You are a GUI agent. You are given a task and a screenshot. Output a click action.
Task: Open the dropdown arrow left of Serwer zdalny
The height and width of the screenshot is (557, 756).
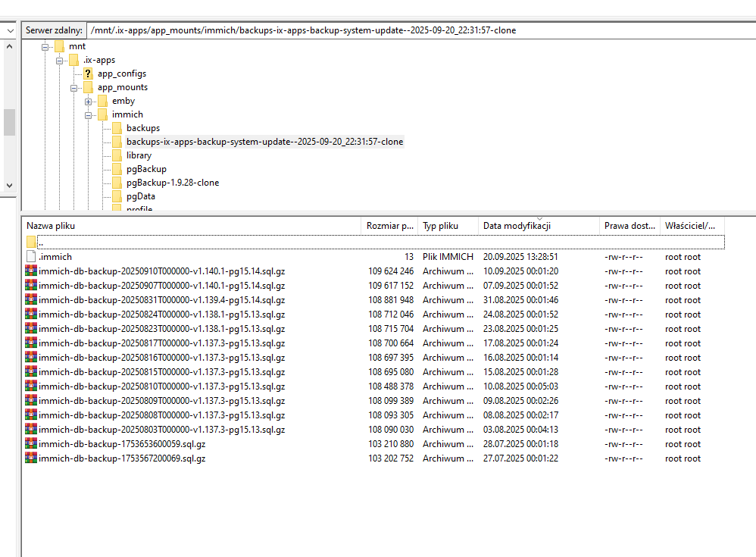point(10,30)
